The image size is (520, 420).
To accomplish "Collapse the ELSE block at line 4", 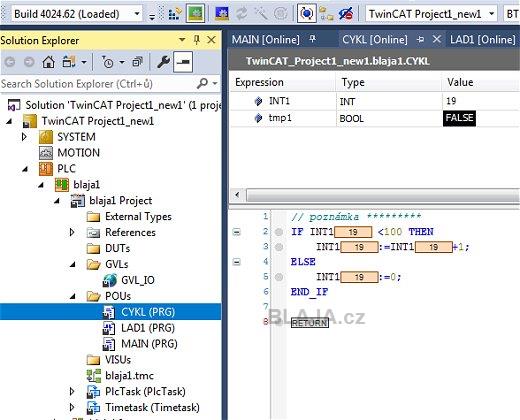I will pos(236,262).
